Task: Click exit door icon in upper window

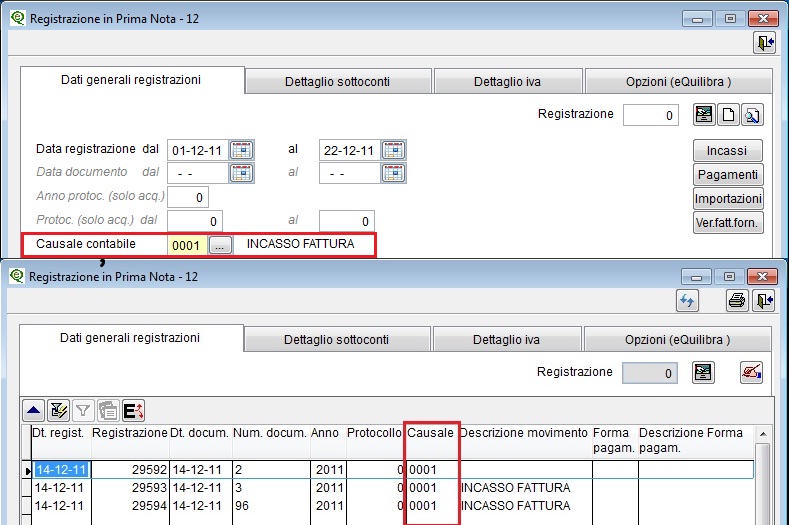Action: [x=764, y=42]
